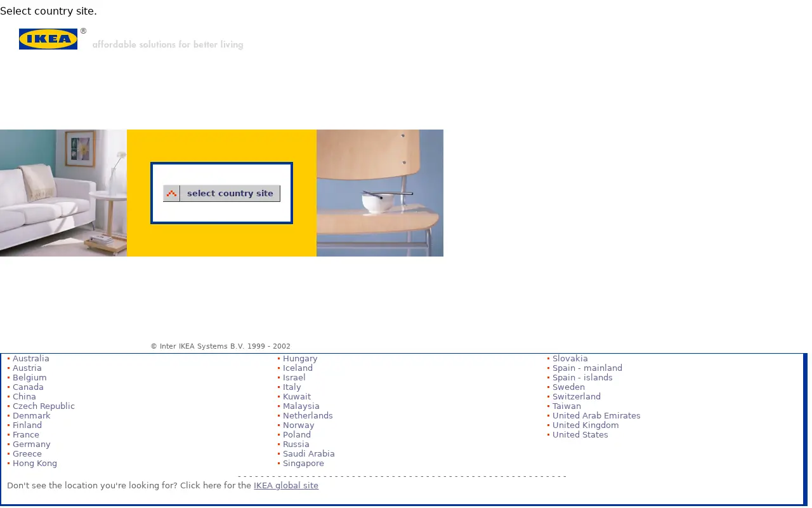
Task: Select United States country site
Action: (580, 435)
